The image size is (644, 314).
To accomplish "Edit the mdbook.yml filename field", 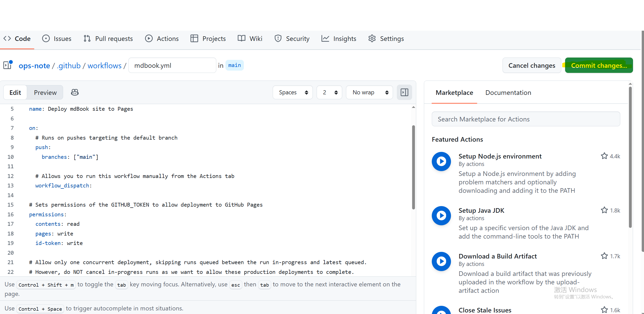I will coord(172,65).
